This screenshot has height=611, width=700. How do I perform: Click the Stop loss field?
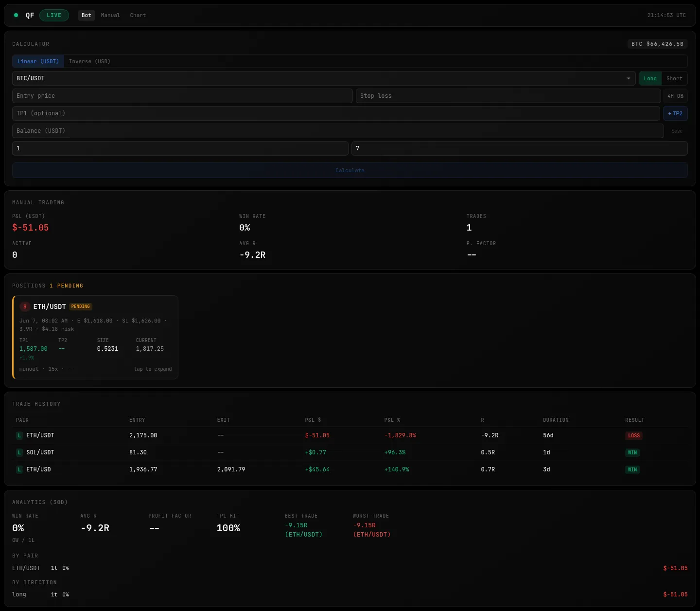(508, 96)
